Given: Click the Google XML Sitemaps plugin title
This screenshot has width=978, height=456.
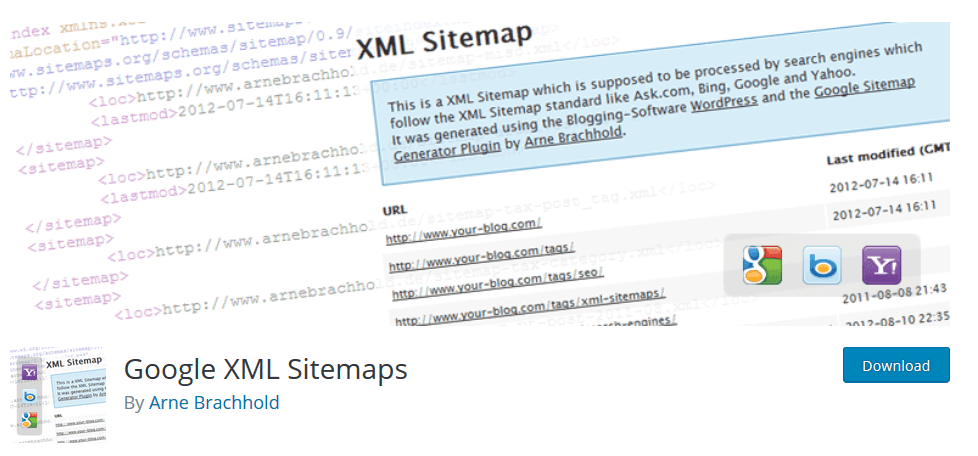Looking at the screenshot, I should coord(265,369).
